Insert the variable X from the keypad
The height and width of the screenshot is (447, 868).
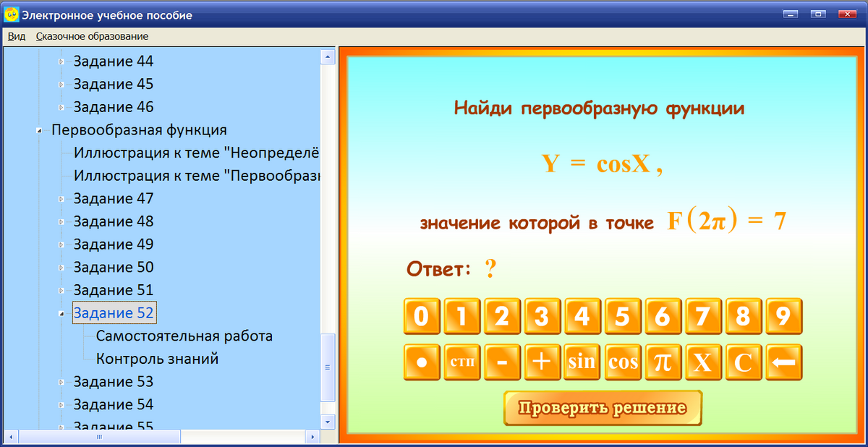tap(704, 362)
